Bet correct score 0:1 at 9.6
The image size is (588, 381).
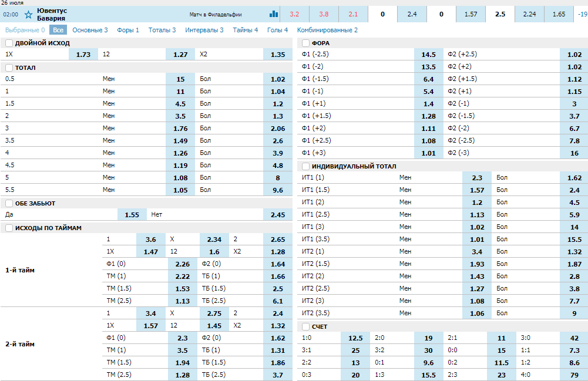[429, 363]
